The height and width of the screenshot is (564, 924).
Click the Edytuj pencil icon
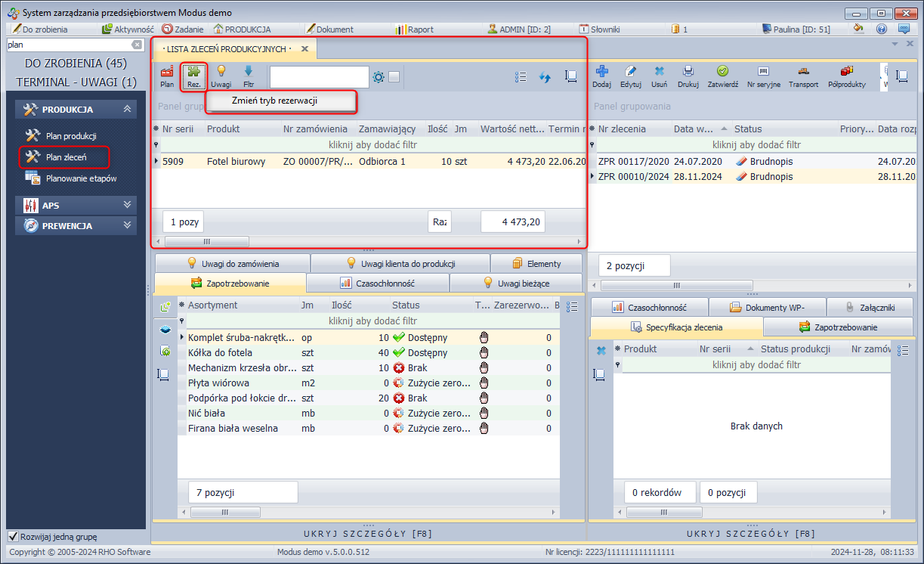tap(630, 76)
